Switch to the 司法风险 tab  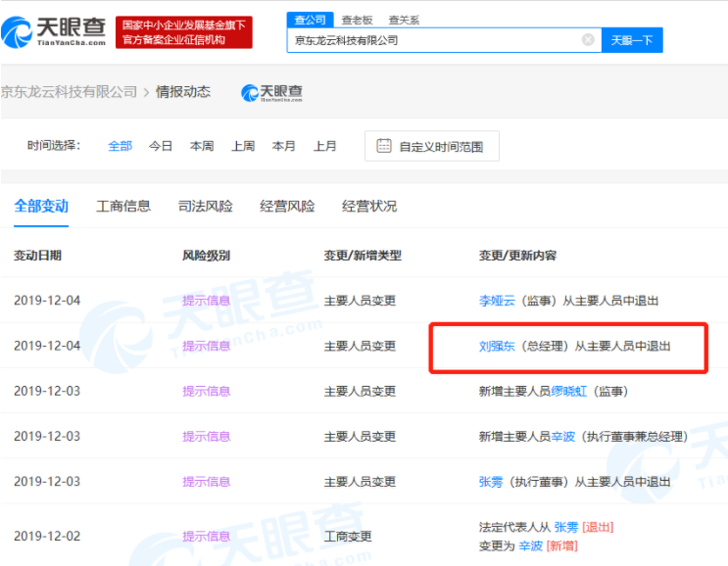(205, 206)
